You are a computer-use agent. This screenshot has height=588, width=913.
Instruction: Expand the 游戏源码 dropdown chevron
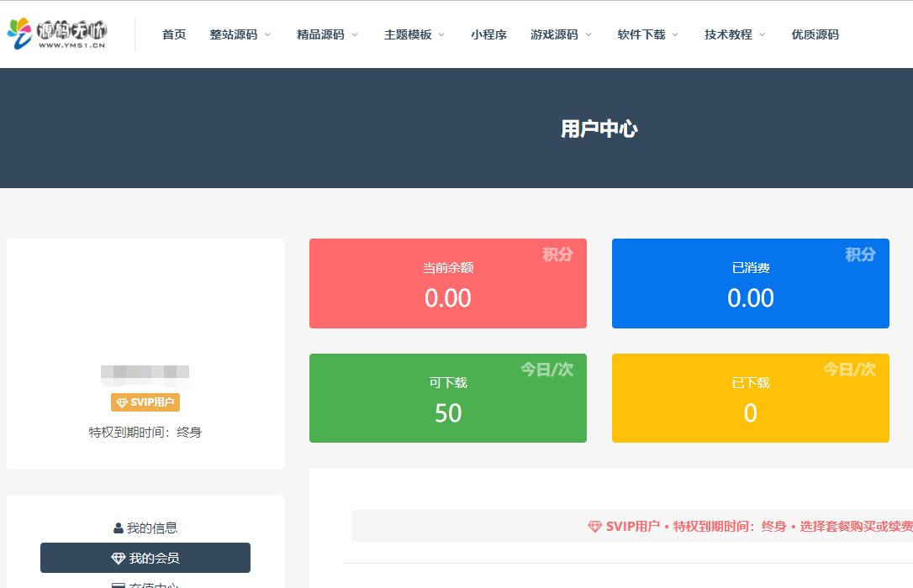(x=588, y=35)
